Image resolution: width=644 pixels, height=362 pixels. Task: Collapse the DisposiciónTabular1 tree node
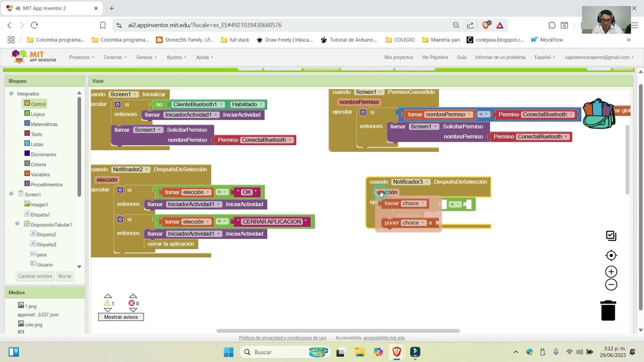[17, 224]
